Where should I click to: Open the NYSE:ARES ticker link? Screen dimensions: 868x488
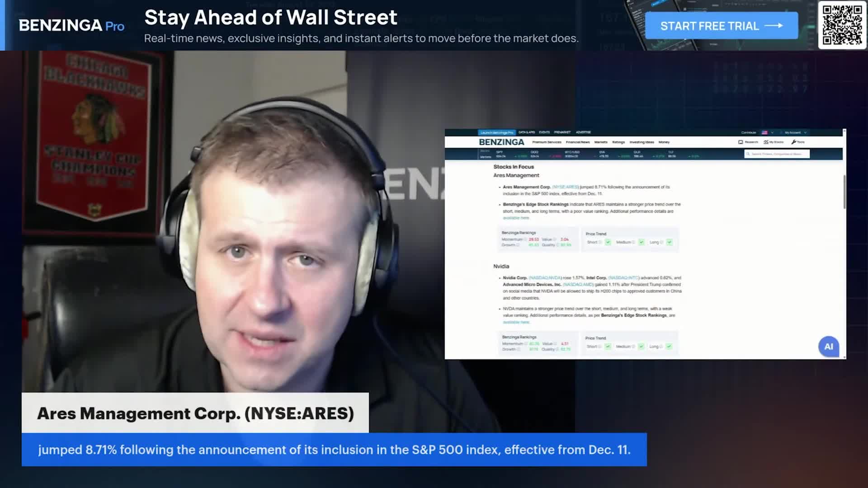click(565, 187)
